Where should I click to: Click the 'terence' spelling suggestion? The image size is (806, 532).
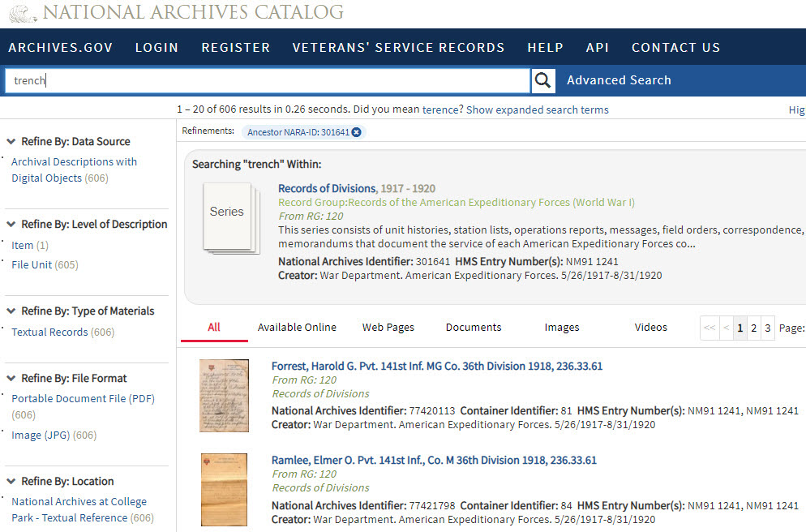pyautogui.click(x=440, y=109)
